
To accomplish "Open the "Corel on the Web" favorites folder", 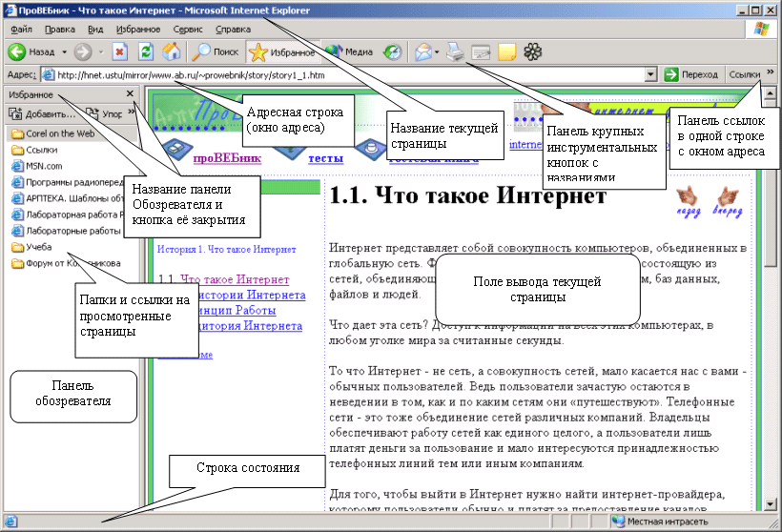I will [x=59, y=134].
